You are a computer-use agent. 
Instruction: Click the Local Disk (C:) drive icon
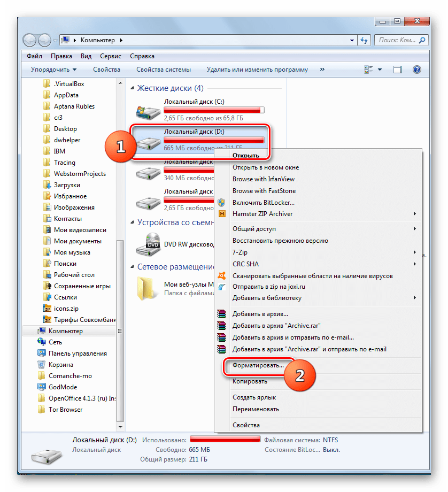click(x=148, y=110)
